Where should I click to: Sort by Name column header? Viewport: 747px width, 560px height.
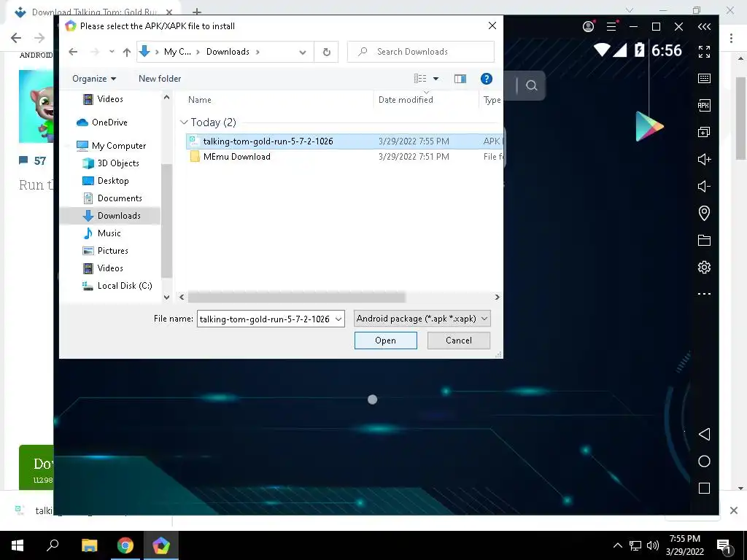coord(199,100)
